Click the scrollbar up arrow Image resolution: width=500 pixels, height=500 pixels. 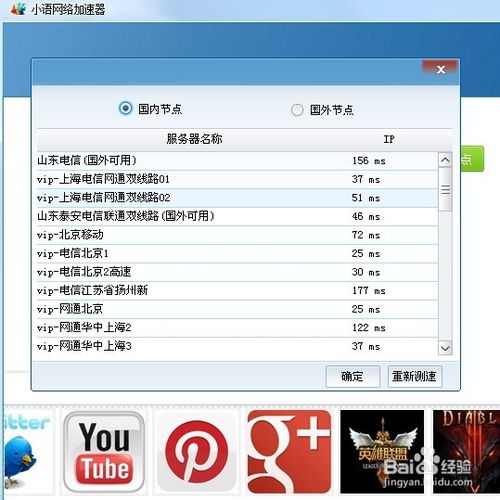point(445,160)
